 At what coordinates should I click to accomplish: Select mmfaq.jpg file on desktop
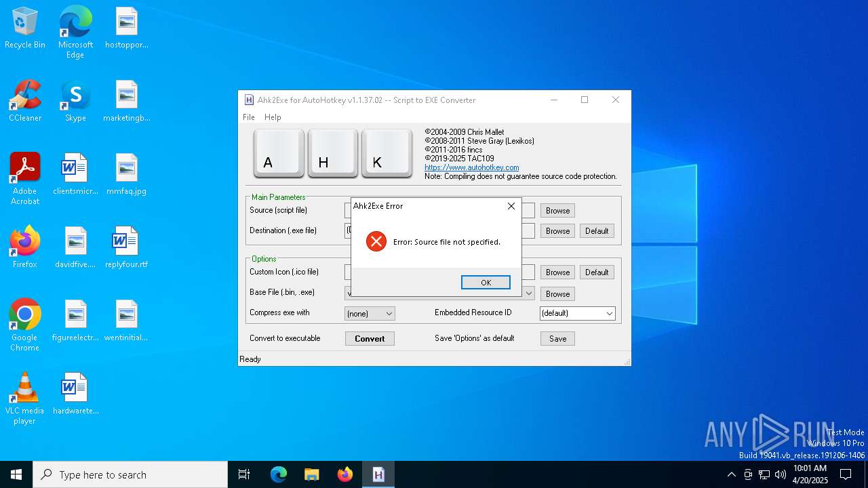[126, 174]
